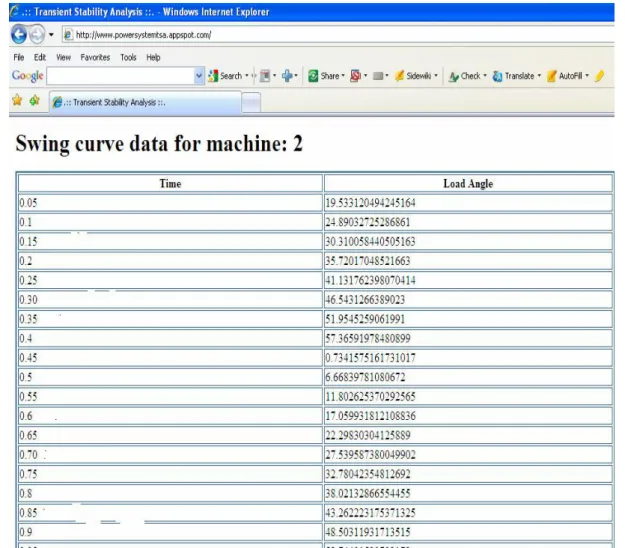Click the Google Search toolbar button
Viewport: 625px width, 548px height.
(x=225, y=76)
